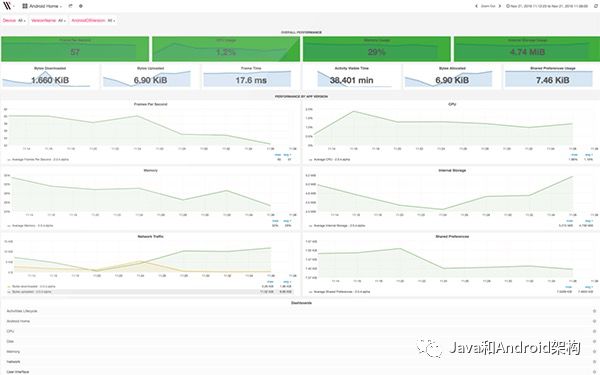Open the Frame Time panel title
The width and height of the screenshot is (600, 375).
251,68
